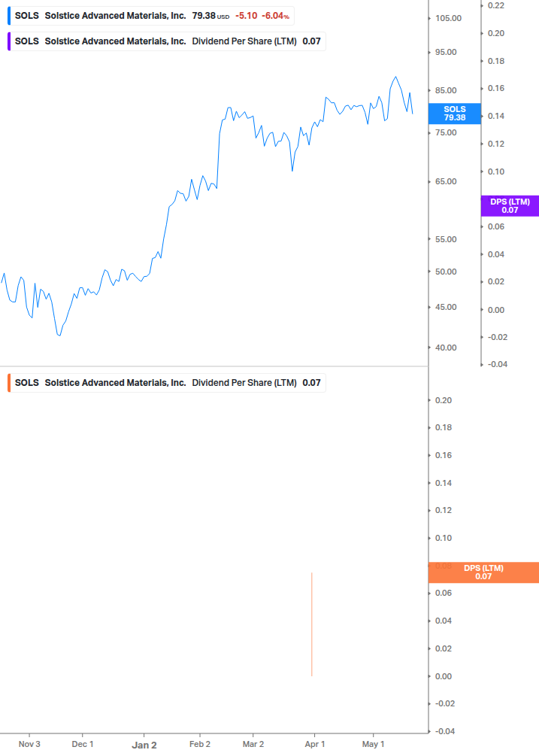Click the 65.00 price axis label
The height and width of the screenshot is (756, 539).
(x=446, y=182)
